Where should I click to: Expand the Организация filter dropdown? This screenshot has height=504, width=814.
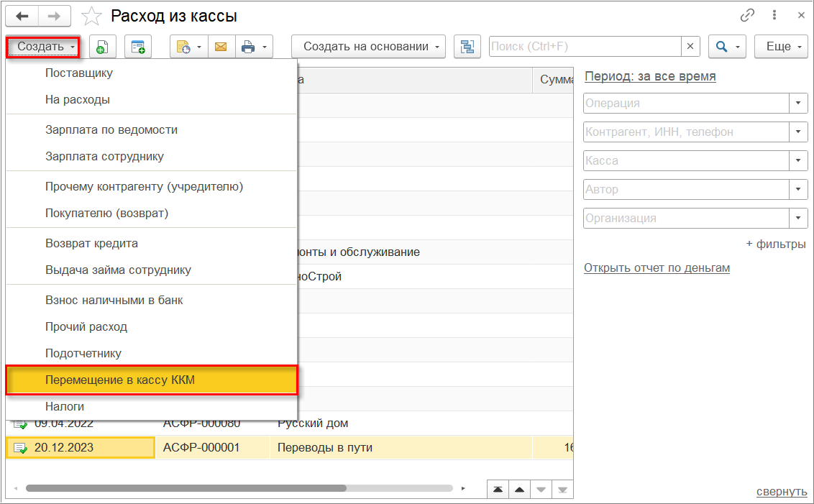798,219
